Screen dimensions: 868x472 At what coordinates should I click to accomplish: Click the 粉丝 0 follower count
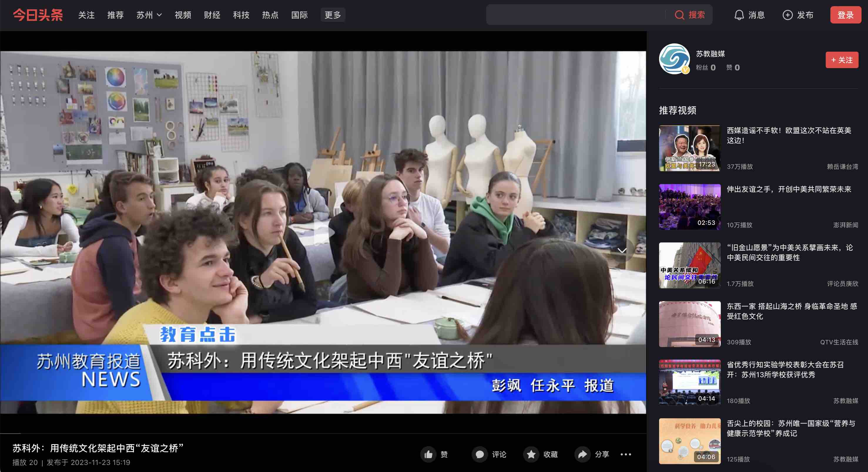tap(706, 68)
